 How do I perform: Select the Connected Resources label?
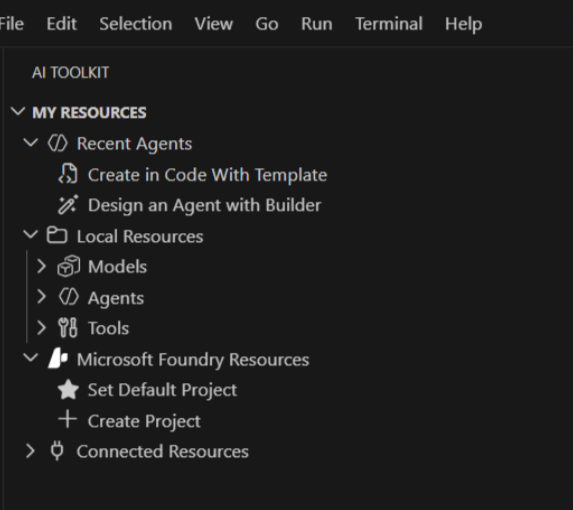point(163,452)
